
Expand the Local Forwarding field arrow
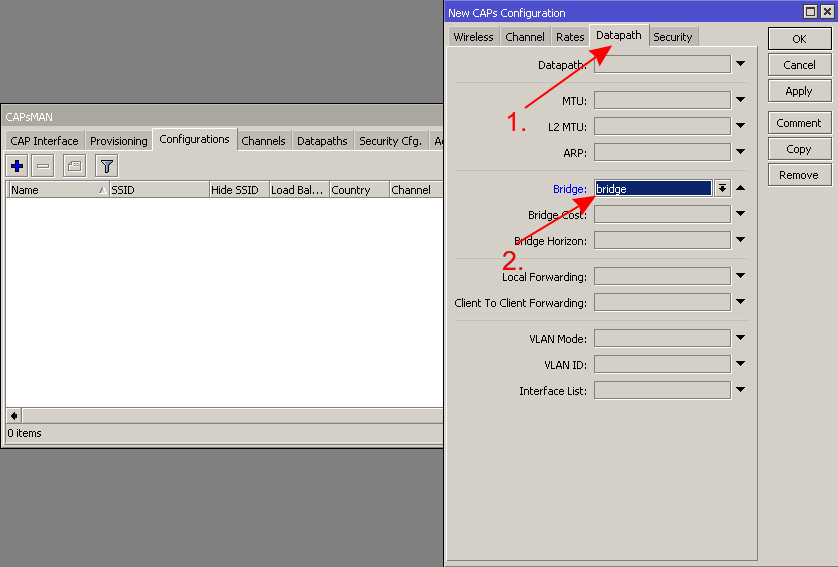tap(741, 276)
